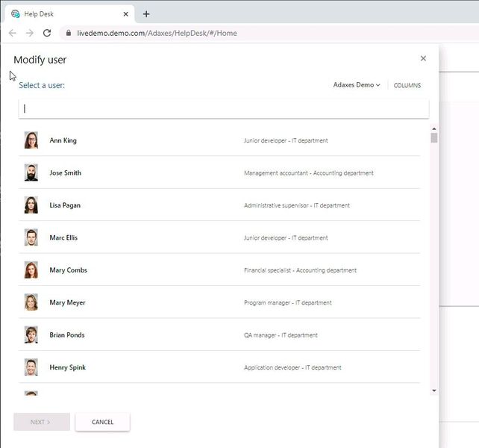
Task: Click the browser forward arrow
Action: 30,33
